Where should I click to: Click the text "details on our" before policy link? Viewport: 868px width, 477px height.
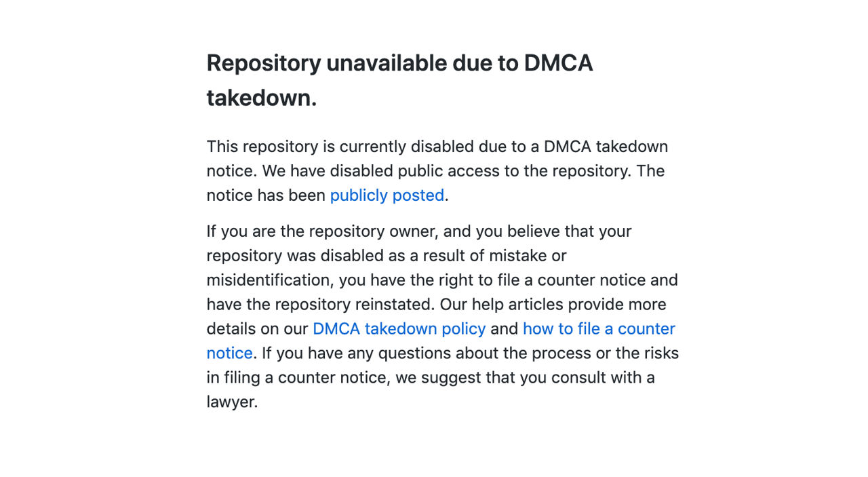257,328
